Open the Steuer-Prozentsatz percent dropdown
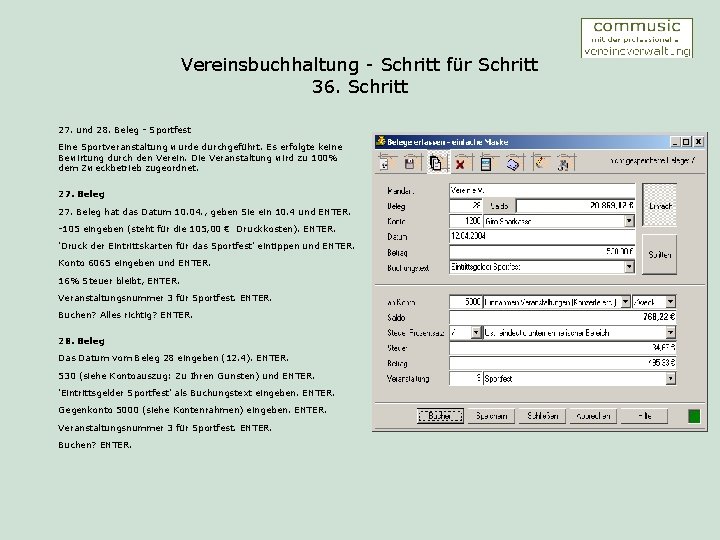720x540 pixels. point(476,332)
